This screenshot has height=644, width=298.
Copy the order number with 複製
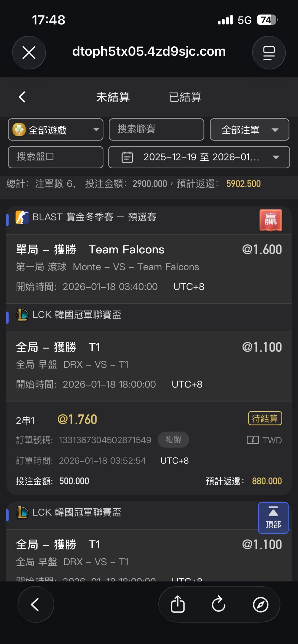tap(173, 440)
